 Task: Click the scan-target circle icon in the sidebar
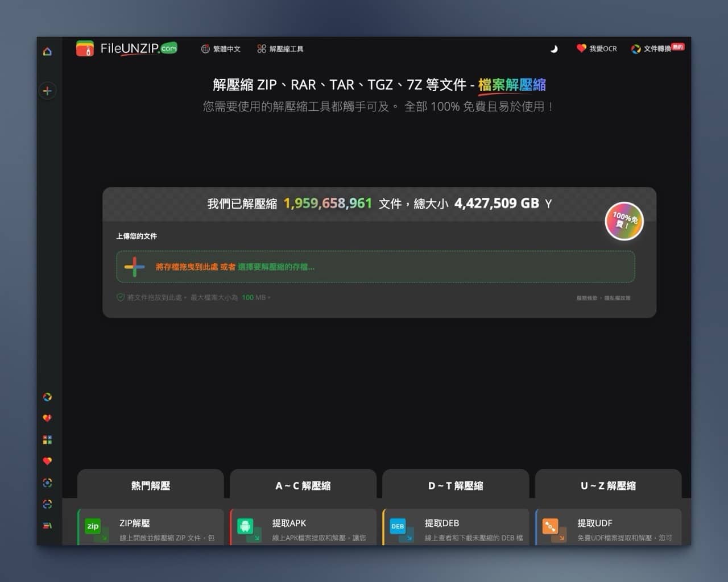tap(47, 483)
